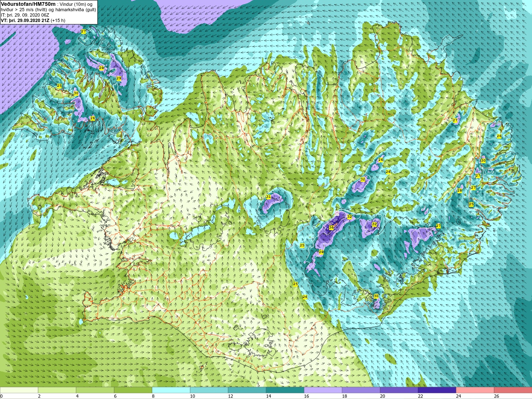Click the 14–16 m/s dark teal legend swatch

(285, 390)
